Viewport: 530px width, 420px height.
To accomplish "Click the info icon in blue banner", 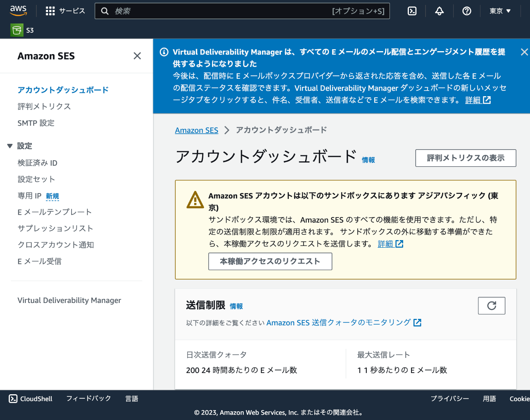I will click(164, 52).
